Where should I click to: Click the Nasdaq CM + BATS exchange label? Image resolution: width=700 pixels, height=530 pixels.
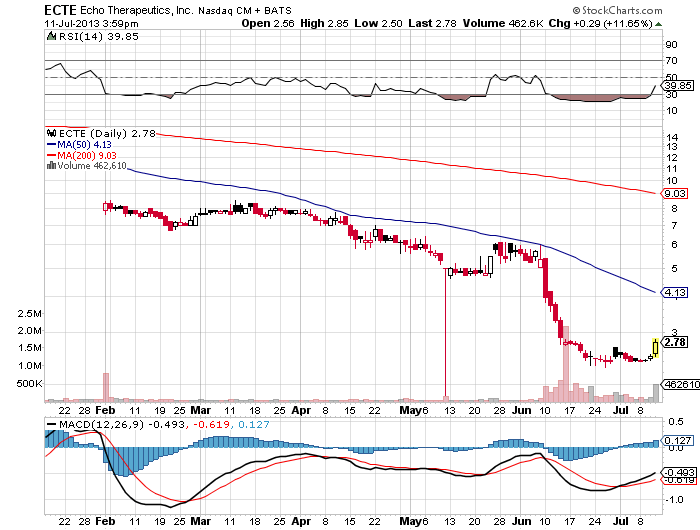tap(245, 10)
